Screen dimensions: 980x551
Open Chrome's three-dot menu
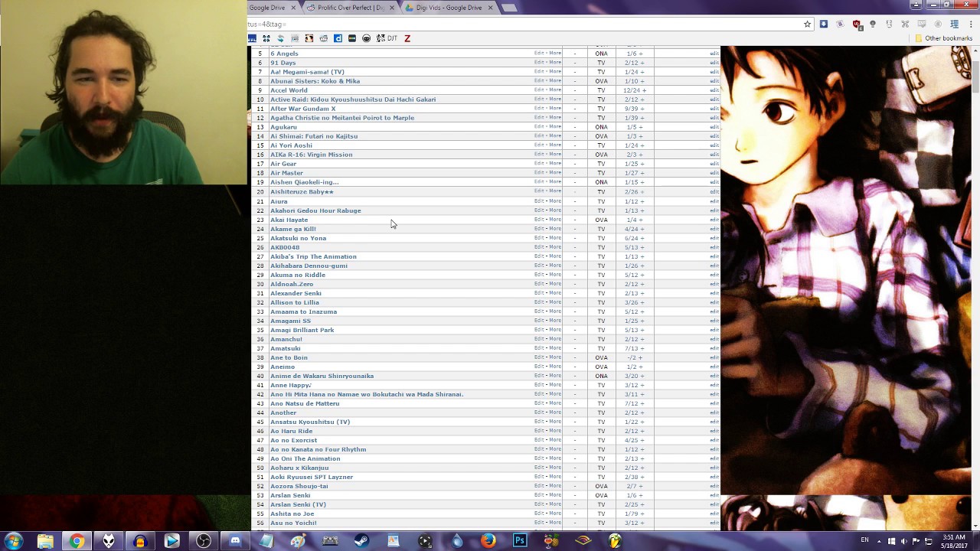pos(971,24)
